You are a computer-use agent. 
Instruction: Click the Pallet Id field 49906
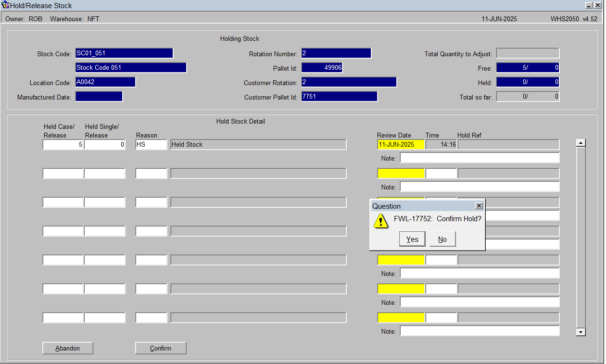(x=322, y=67)
